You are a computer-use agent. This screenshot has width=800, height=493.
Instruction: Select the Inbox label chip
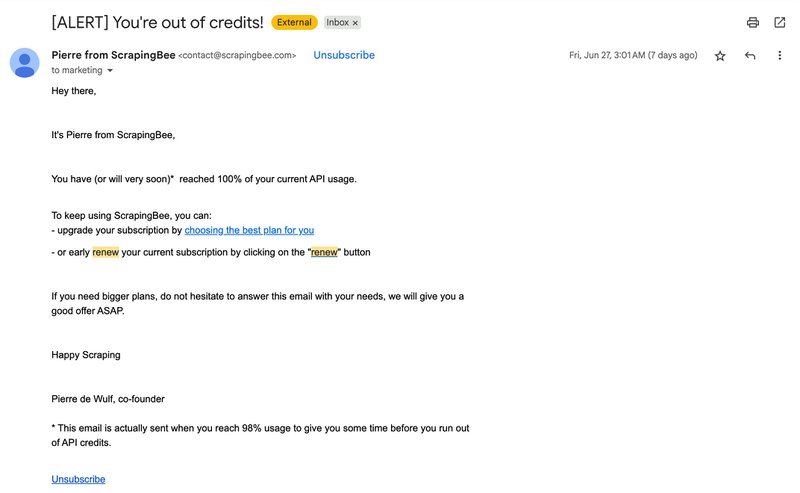click(336, 22)
